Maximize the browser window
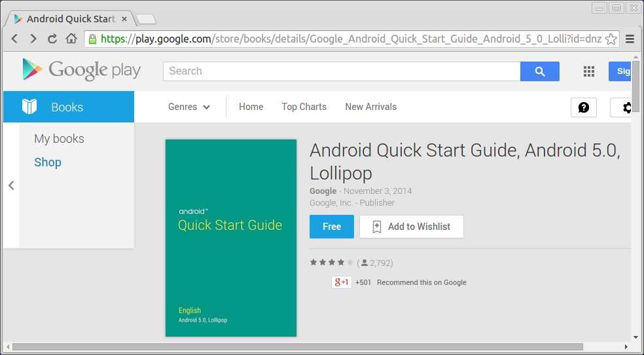644x355 pixels. (x=617, y=8)
